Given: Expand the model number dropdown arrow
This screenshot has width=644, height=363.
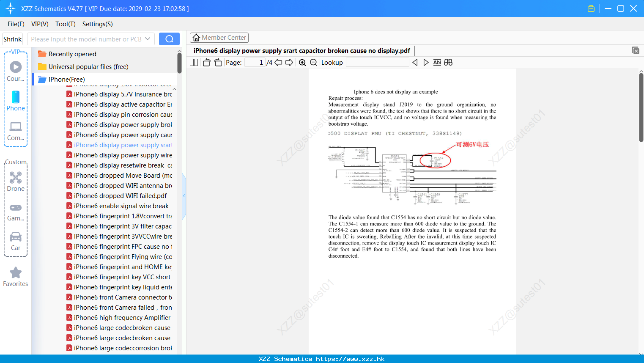Looking at the screenshot, I should coord(148,39).
